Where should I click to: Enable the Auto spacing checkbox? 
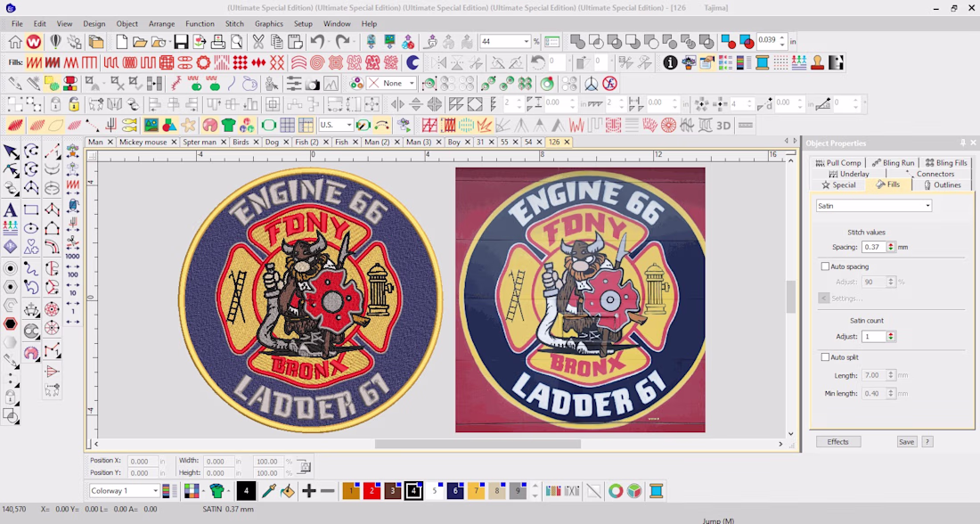(825, 266)
